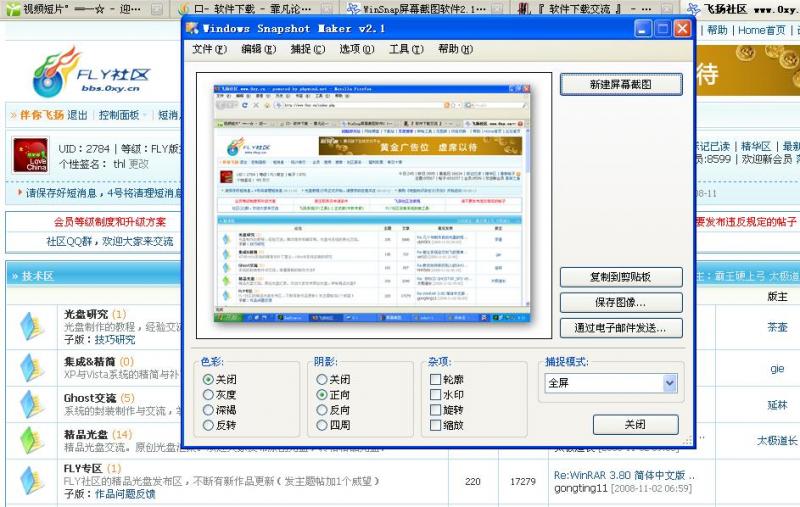The image size is (800, 507).
Task: Open the 光盘研究 forum link
Action: (86, 314)
